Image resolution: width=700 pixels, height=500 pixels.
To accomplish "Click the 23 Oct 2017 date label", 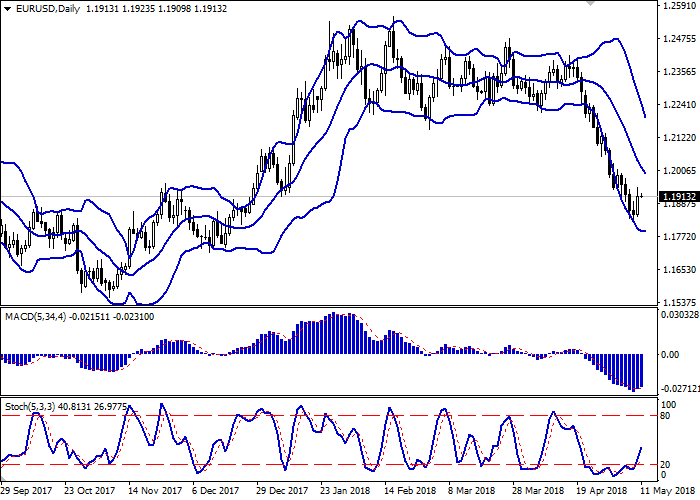I will pos(90,492).
